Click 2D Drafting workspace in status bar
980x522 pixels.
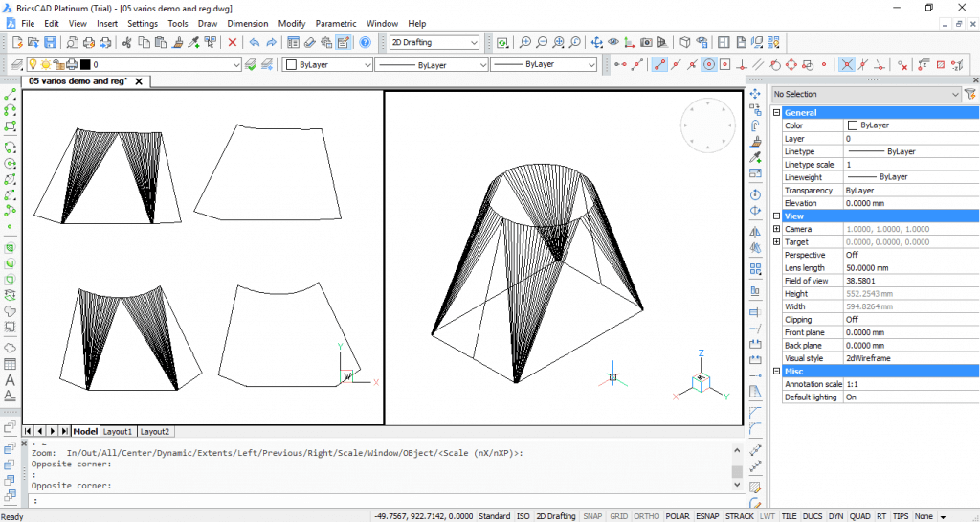click(556, 516)
